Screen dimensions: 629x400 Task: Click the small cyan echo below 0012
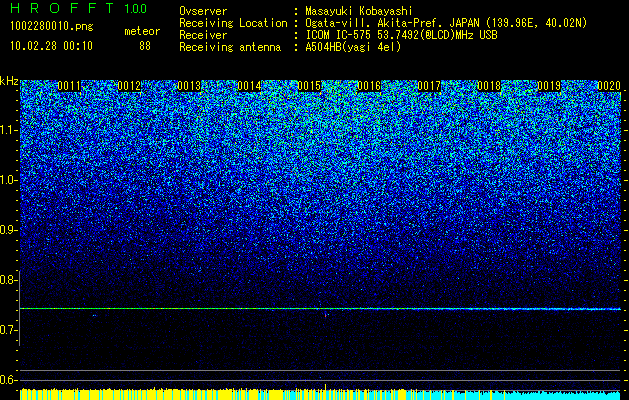pos(94,315)
